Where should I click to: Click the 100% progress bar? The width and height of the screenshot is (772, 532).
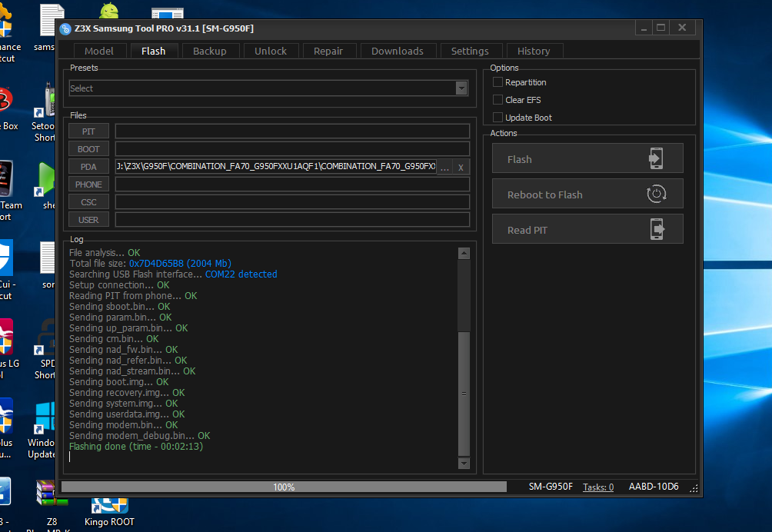click(x=284, y=487)
